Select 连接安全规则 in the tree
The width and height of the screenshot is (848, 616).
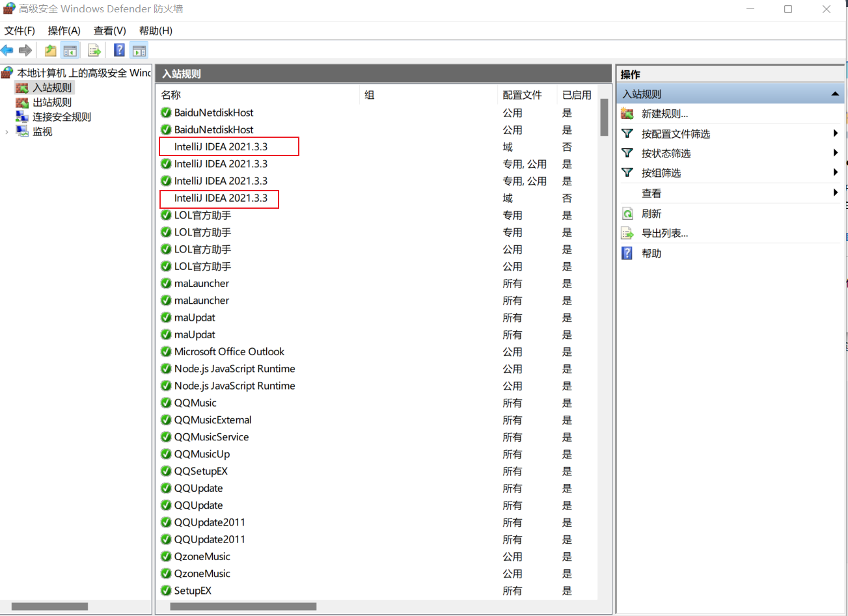(x=62, y=117)
